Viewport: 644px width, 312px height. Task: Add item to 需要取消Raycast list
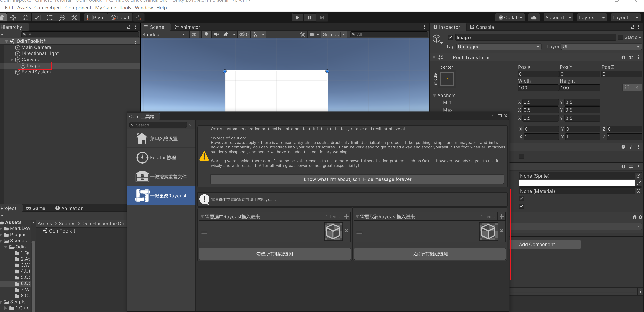tap(502, 216)
